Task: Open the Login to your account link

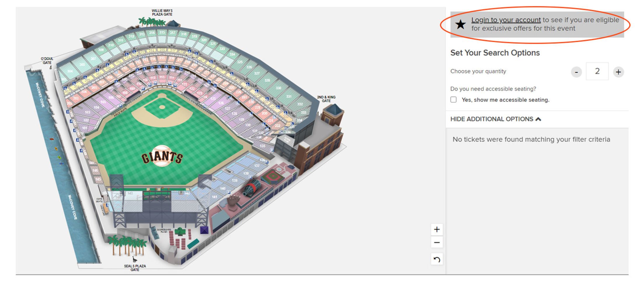Action: pyautogui.click(x=506, y=20)
